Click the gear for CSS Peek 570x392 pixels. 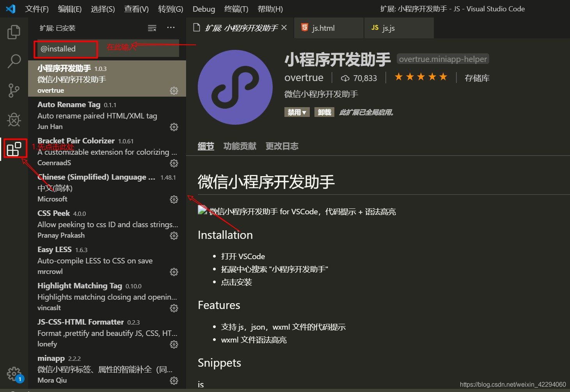(174, 236)
